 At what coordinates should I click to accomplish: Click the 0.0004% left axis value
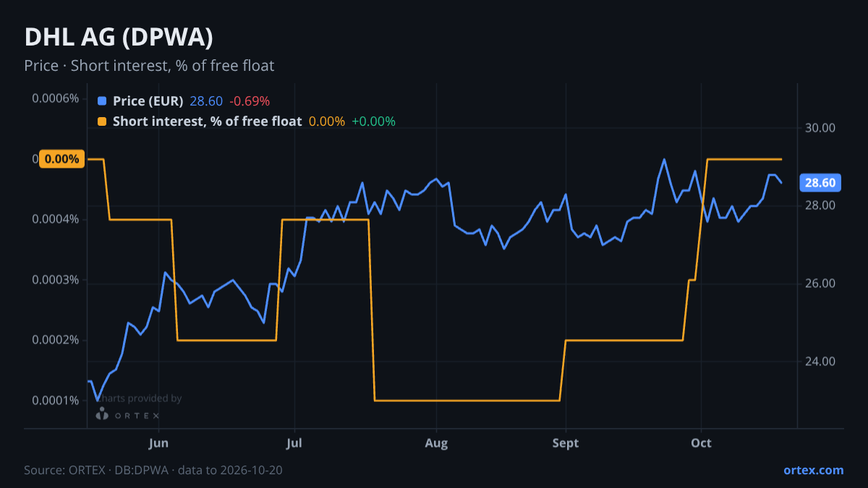(x=55, y=219)
